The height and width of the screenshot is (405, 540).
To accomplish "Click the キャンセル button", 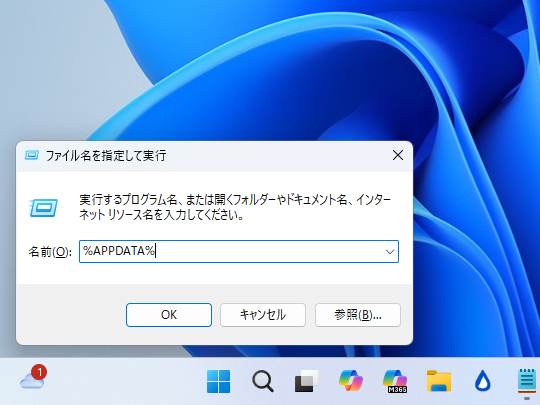I will (263, 315).
